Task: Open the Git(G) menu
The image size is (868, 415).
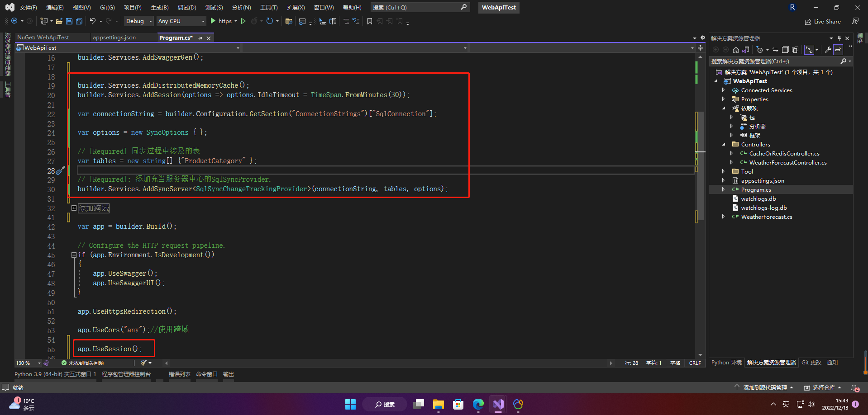Action: tap(107, 8)
